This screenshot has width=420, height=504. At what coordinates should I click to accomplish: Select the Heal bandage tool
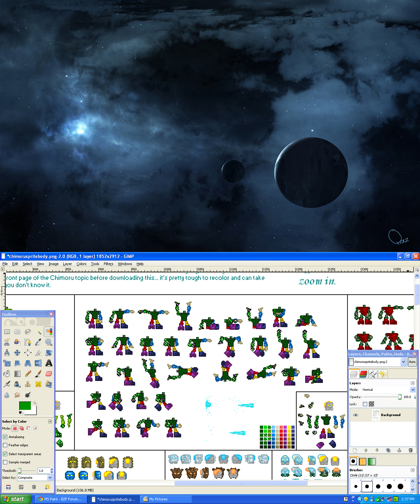pos(38,384)
